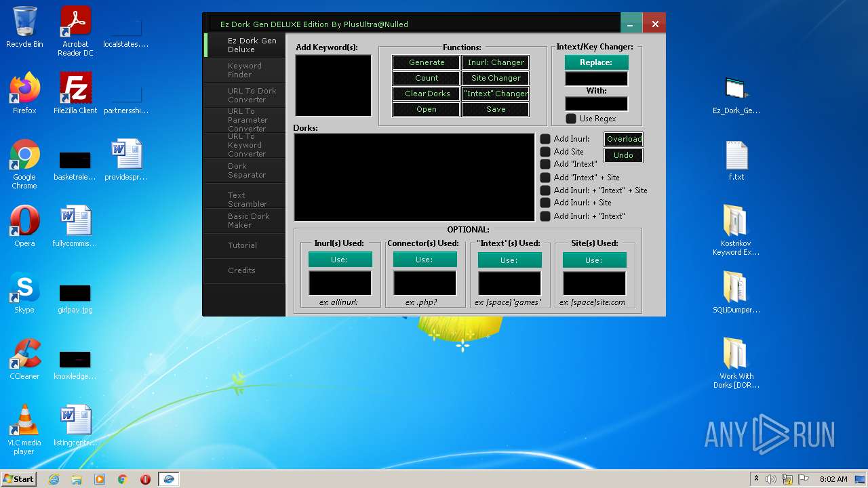Viewport: 868px width, 488px height.
Task: Click Clear Dorks button
Action: 427,94
